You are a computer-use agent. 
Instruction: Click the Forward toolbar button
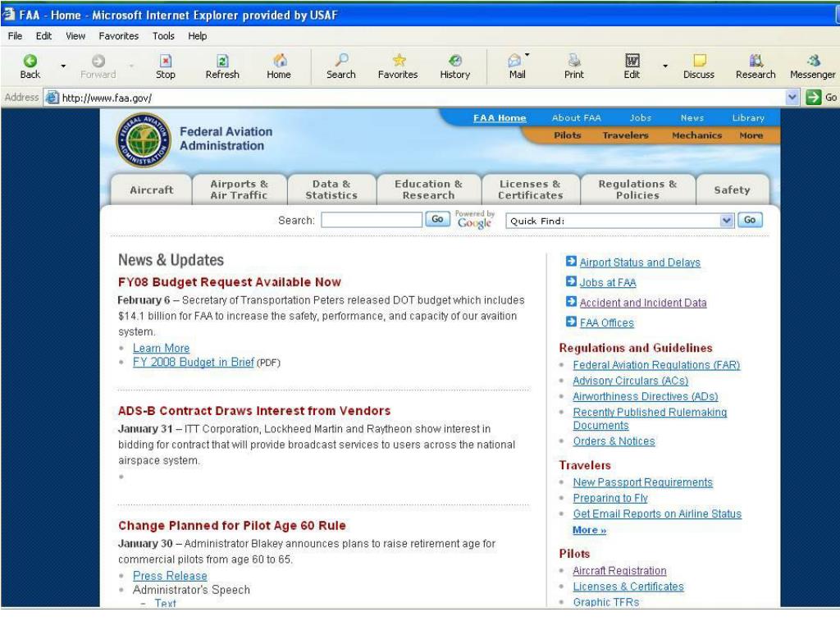pos(98,66)
